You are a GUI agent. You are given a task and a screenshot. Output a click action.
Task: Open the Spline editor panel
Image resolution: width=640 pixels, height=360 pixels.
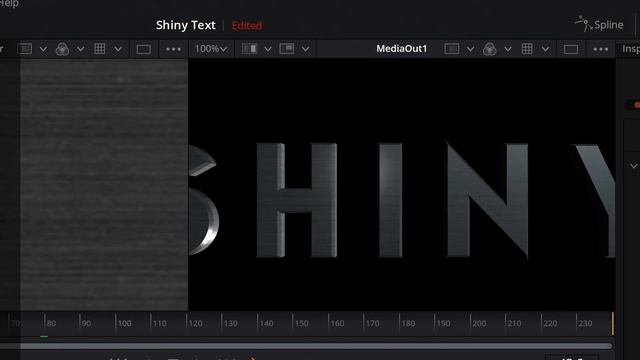coord(599,24)
